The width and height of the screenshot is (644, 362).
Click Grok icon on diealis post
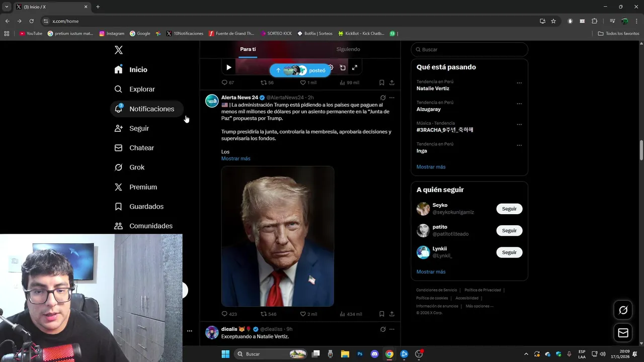pyautogui.click(x=383, y=329)
